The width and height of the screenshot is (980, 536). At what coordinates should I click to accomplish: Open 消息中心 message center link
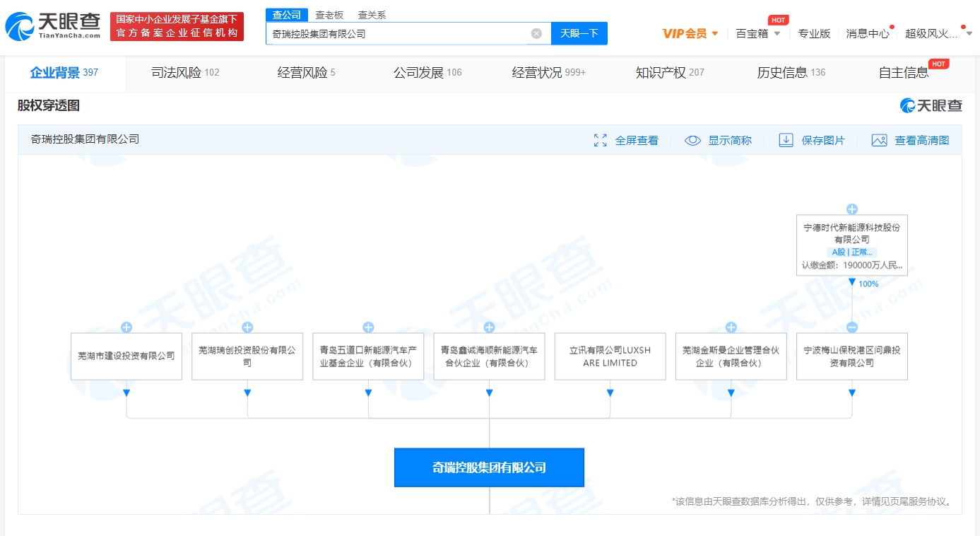coord(868,33)
